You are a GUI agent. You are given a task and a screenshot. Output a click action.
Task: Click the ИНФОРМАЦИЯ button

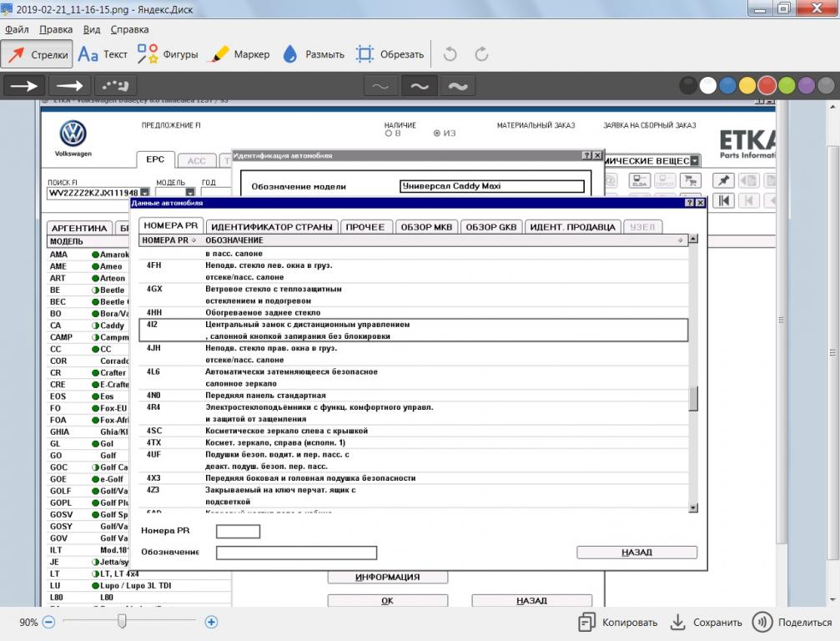(x=387, y=578)
